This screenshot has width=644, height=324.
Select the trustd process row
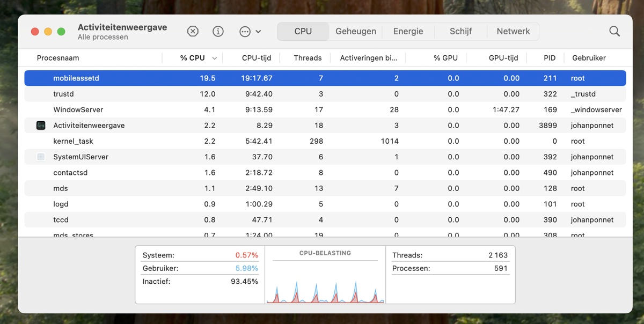point(325,94)
